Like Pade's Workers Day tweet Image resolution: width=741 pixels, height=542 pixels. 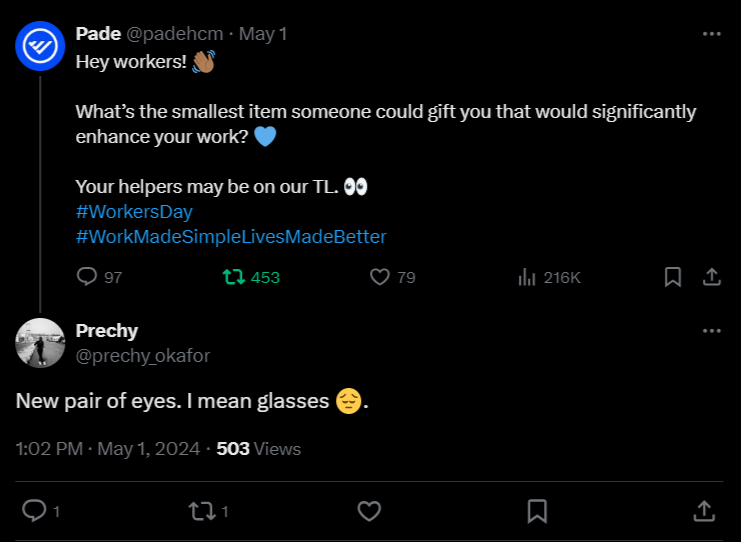click(x=380, y=277)
